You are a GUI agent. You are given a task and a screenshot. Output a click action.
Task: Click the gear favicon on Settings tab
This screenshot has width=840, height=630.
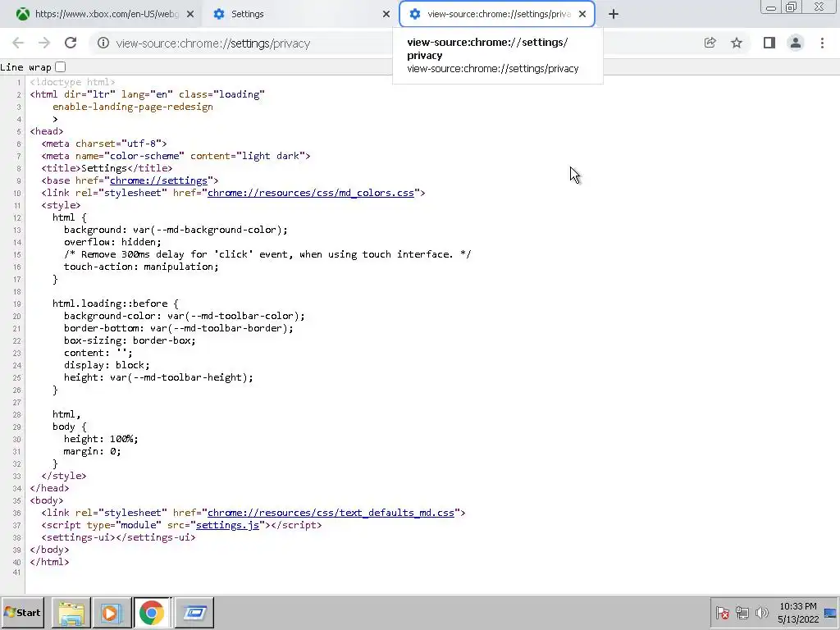[218, 14]
